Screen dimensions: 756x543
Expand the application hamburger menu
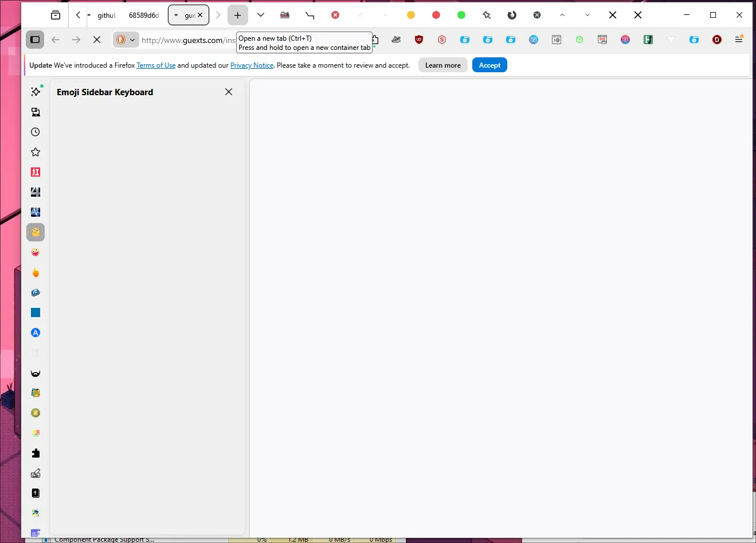click(739, 40)
